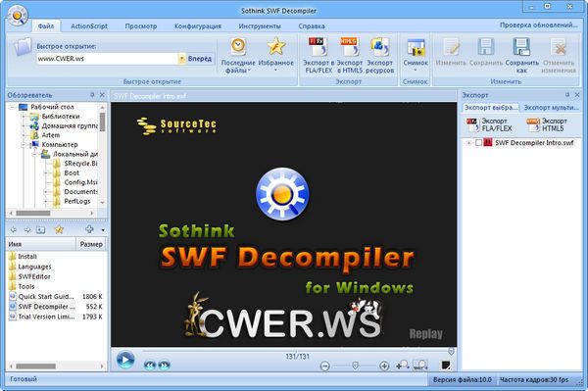Open the Избранное dropdown arrow

pyautogui.click(x=276, y=71)
